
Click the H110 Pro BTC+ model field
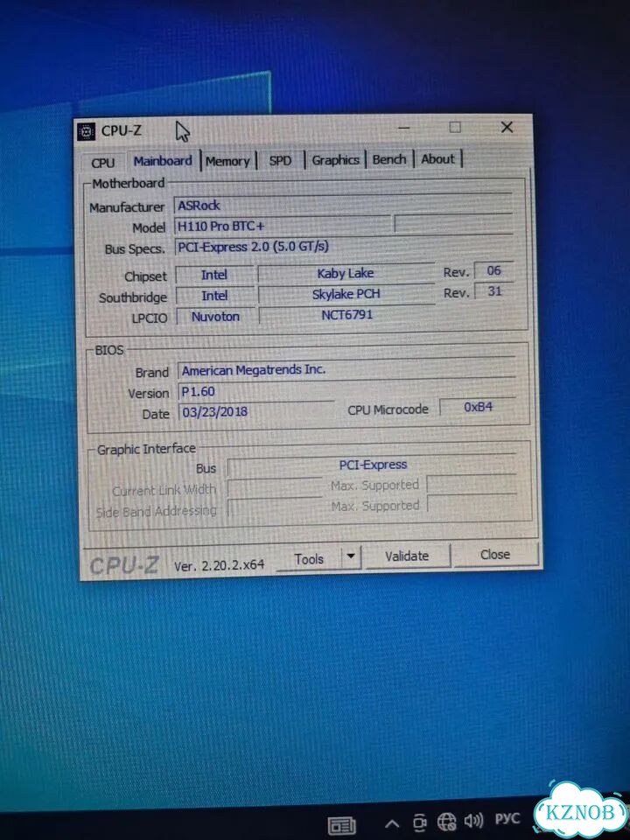click(283, 226)
